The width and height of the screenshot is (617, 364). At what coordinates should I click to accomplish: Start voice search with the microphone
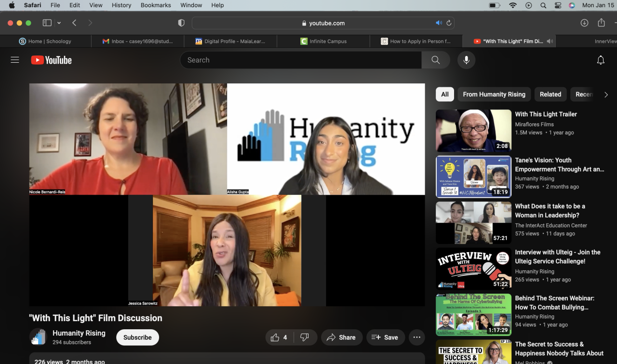(466, 60)
